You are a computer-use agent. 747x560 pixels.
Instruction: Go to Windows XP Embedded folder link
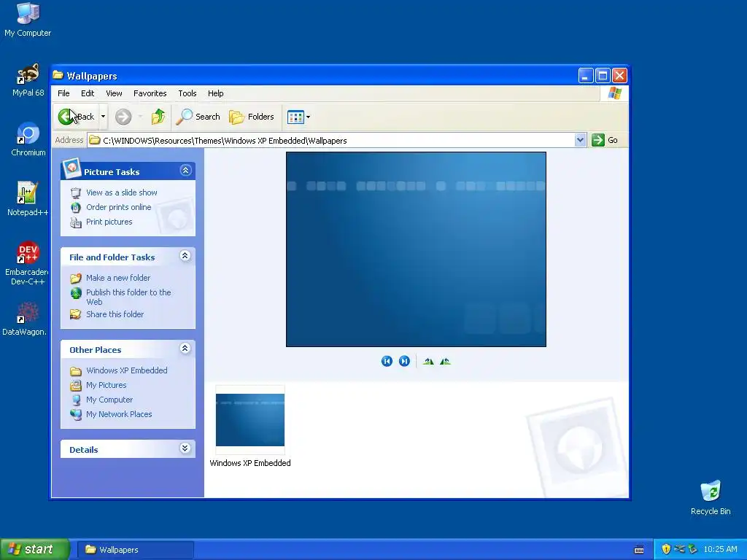click(x=127, y=370)
